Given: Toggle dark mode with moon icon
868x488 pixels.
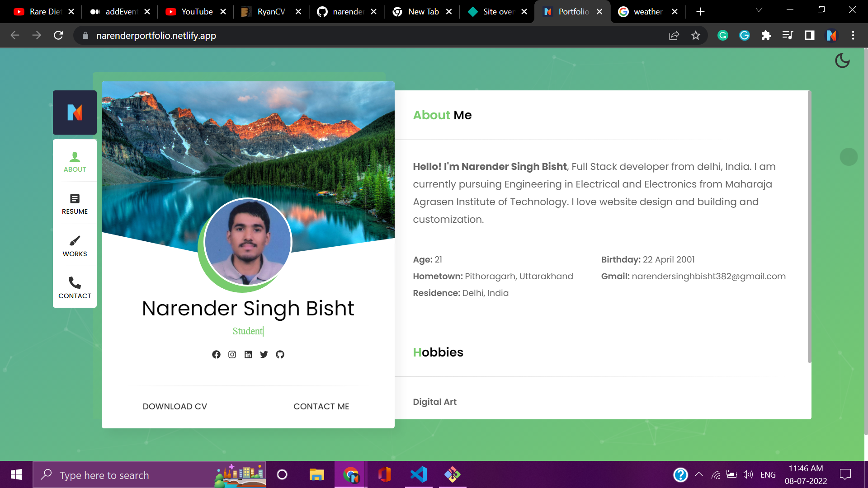Looking at the screenshot, I should tap(842, 61).
